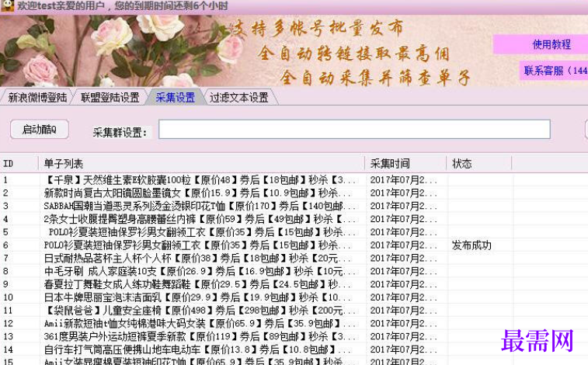Click the 启动酷Q button
Screen dimensions: 588x365
coord(40,129)
